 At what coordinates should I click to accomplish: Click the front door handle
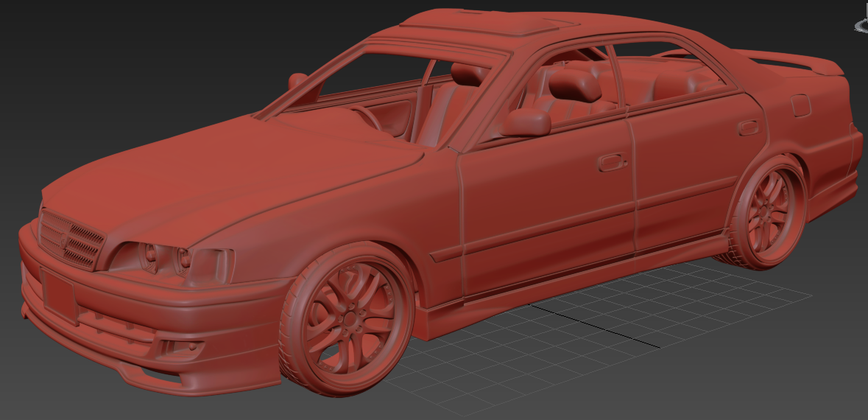pos(610,162)
